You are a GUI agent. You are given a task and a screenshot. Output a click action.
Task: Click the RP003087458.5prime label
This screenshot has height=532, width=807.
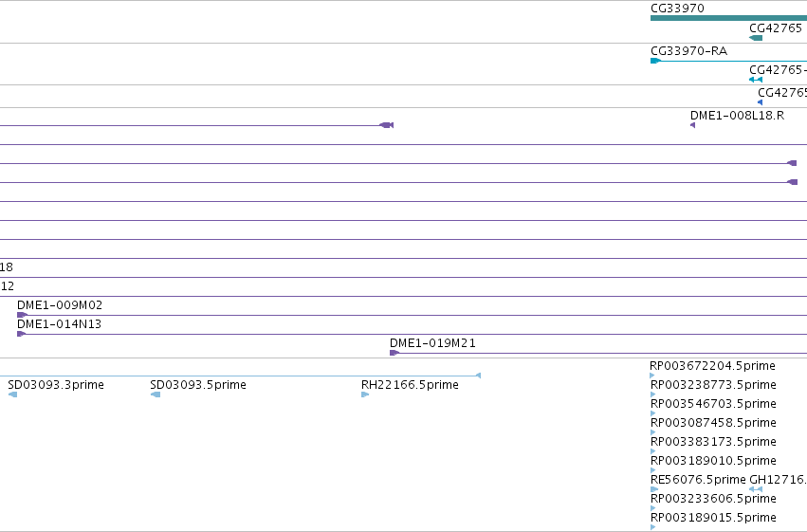tap(713, 423)
